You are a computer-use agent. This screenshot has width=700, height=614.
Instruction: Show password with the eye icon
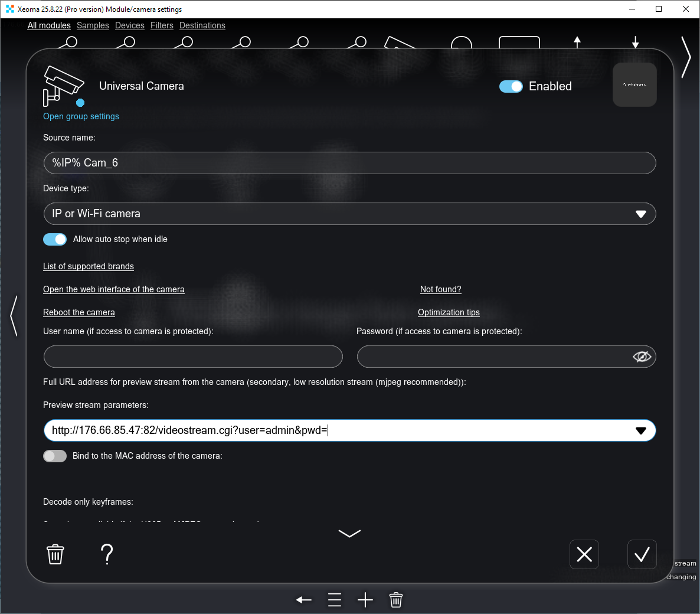coord(642,357)
